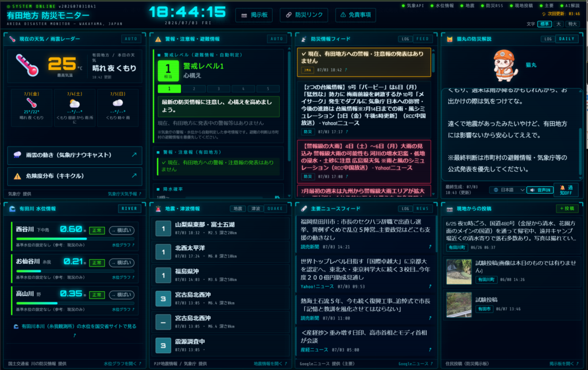Screen dimensions: 588x370
Task: Click the large thermometer icon beside 25°C
Action: point(28,65)
